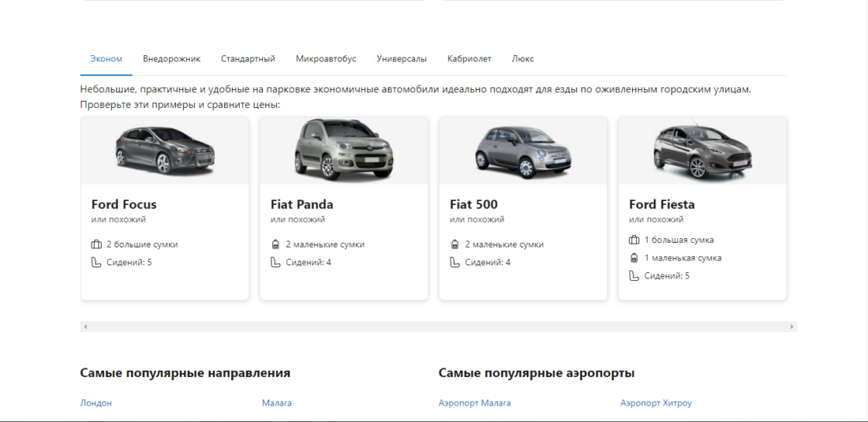Click the seat icon on Ford Fiesta card

click(x=634, y=275)
